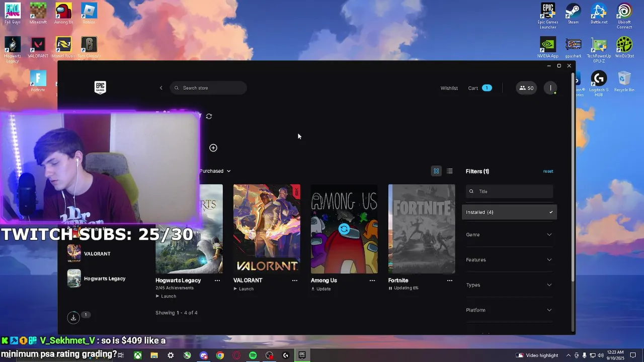Click the Video highlight taskbar widget

click(537, 355)
